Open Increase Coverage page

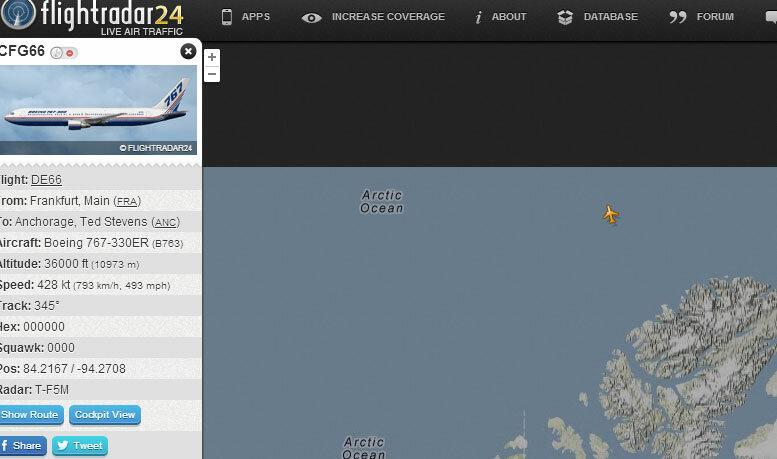(x=388, y=17)
